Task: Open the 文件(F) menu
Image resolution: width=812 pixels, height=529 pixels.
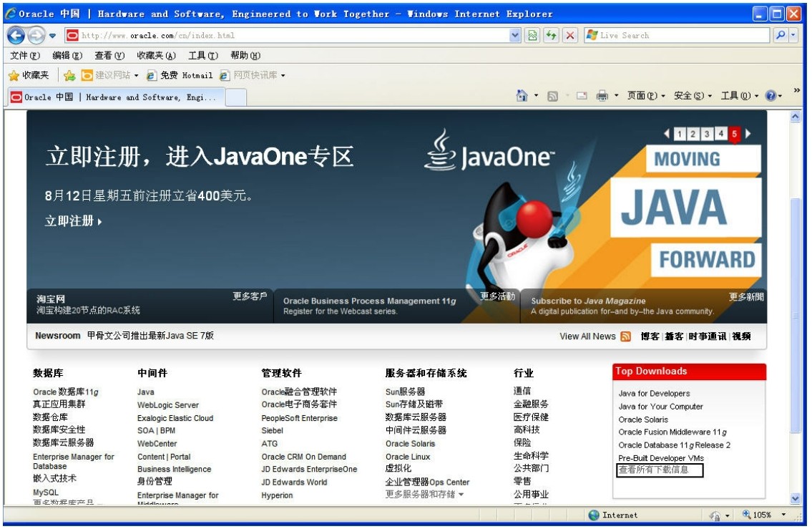Action: tap(25, 55)
